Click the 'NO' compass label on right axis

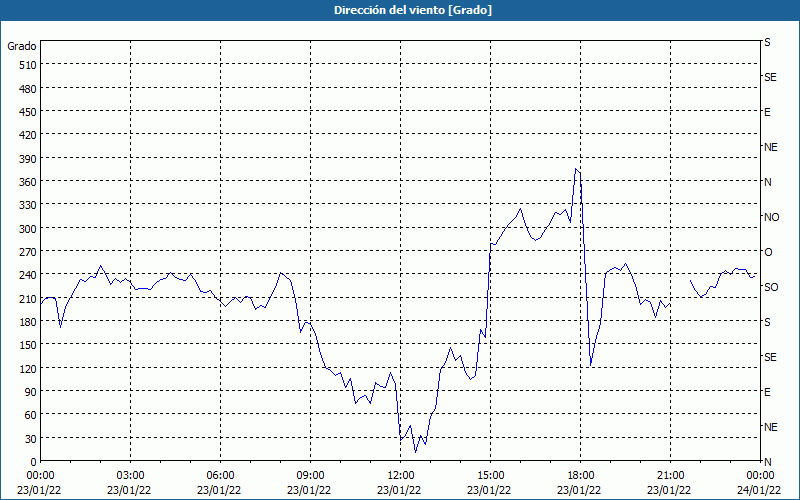pyautogui.click(x=771, y=217)
